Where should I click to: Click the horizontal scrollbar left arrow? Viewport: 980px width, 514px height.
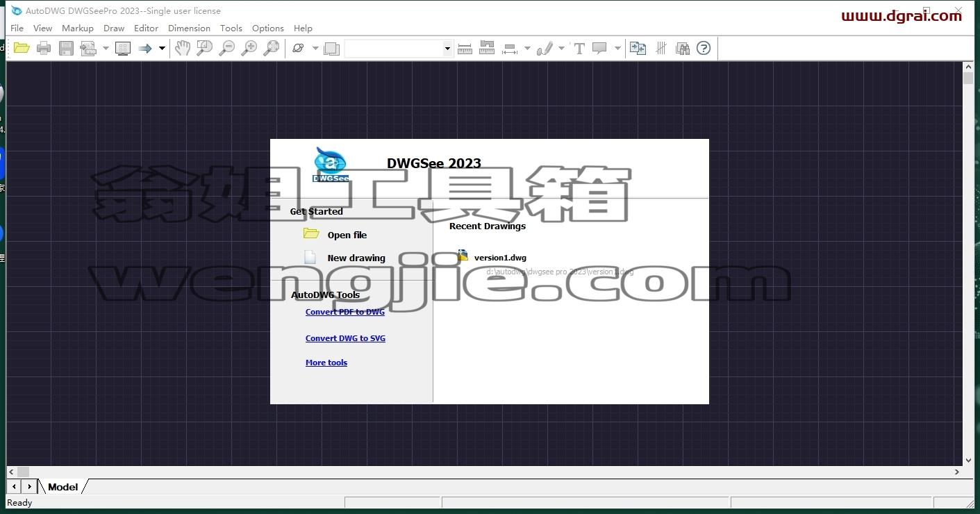13,472
